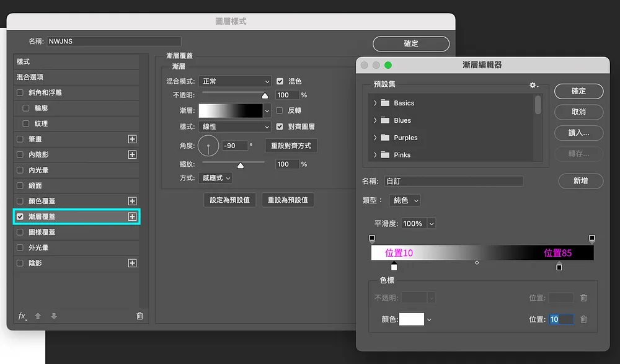The width and height of the screenshot is (620, 364).
Task: Expand the Pinks preset folder
Action: 375,154
